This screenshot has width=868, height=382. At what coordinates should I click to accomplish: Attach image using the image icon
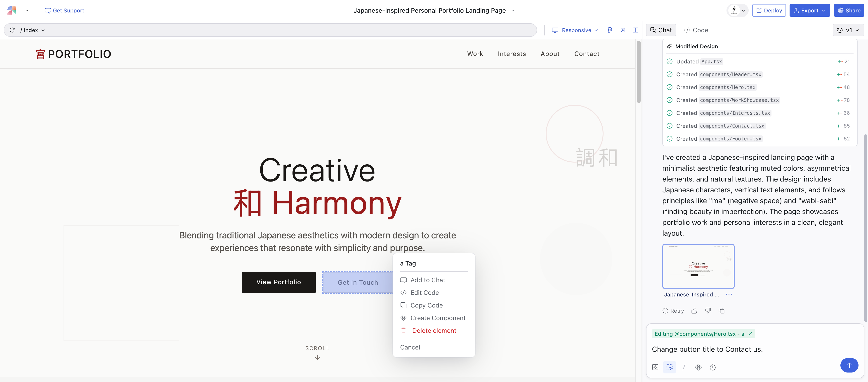(655, 367)
